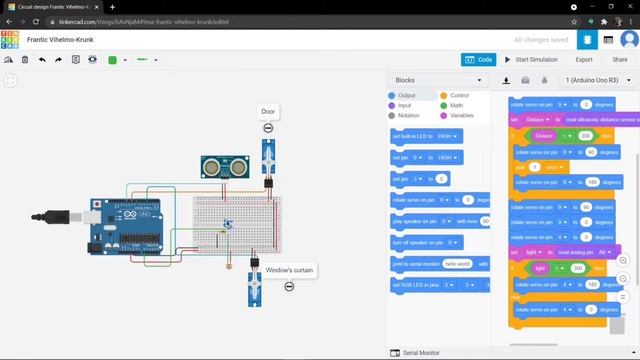
Task: Open Distance variable dropdown in set block
Action: coord(537,120)
